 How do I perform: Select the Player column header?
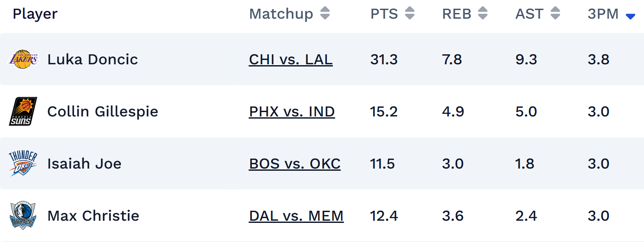(x=35, y=14)
